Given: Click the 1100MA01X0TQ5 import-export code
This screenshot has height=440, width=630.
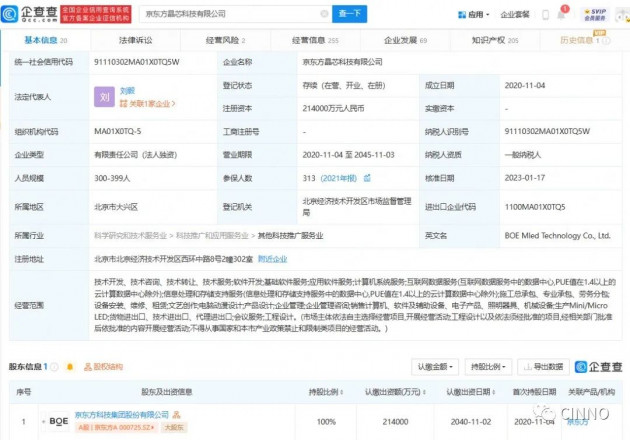Looking at the screenshot, I should 535,207.
